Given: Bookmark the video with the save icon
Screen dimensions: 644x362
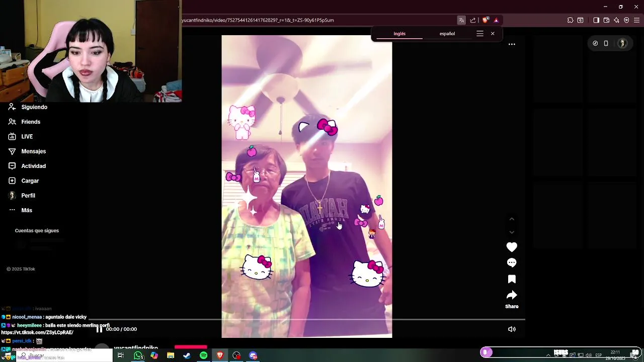Looking at the screenshot, I should (x=512, y=279).
